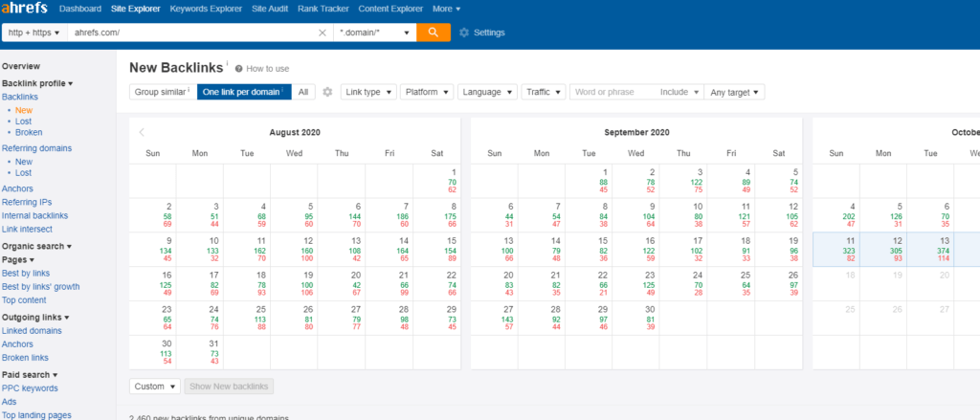Viewport: 980px width, 420px height.
Task: Open Site Explorer in the top navigation
Action: tap(136, 9)
